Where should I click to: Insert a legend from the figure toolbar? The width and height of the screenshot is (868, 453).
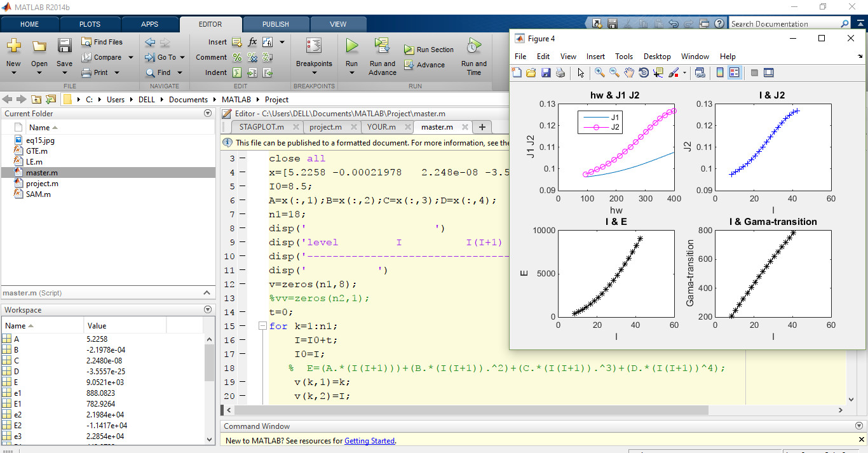(735, 72)
